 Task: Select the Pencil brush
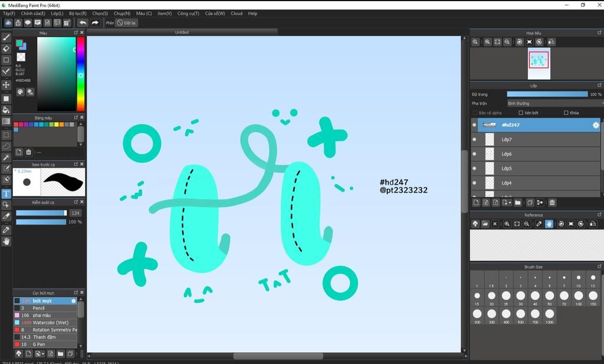tap(45, 308)
